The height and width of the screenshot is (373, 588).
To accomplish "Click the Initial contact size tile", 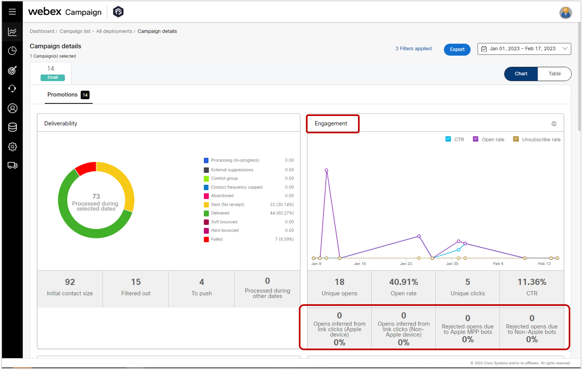I will tap(70, 289).
